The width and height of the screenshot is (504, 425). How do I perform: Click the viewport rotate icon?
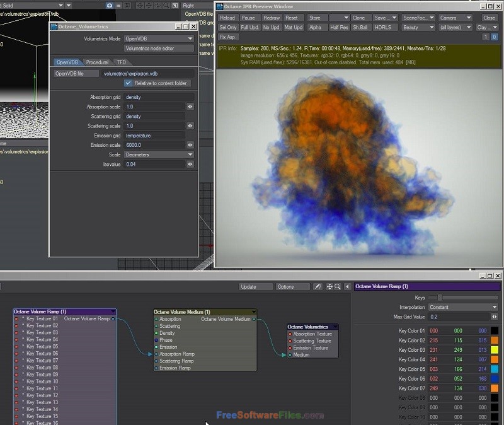click(157, 6)
